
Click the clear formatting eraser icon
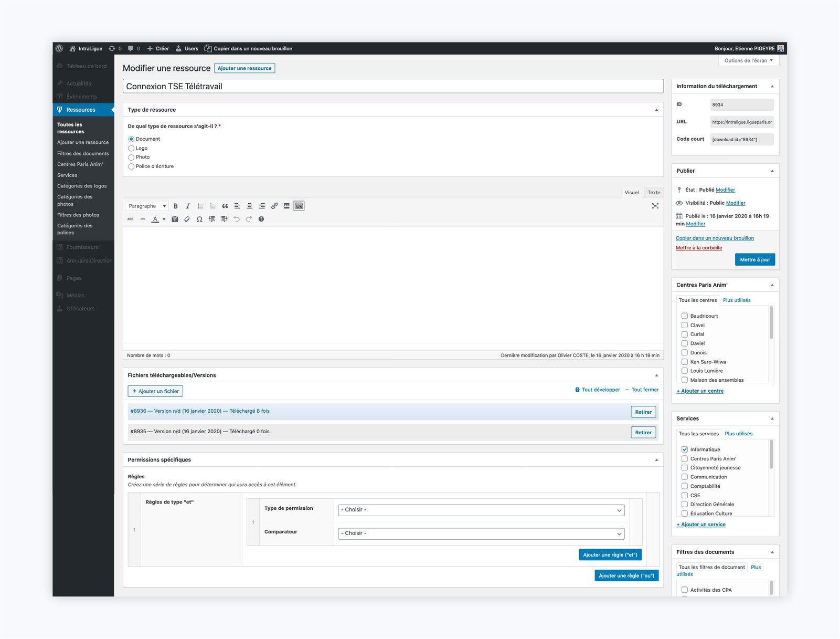click(x=187, y=219)
